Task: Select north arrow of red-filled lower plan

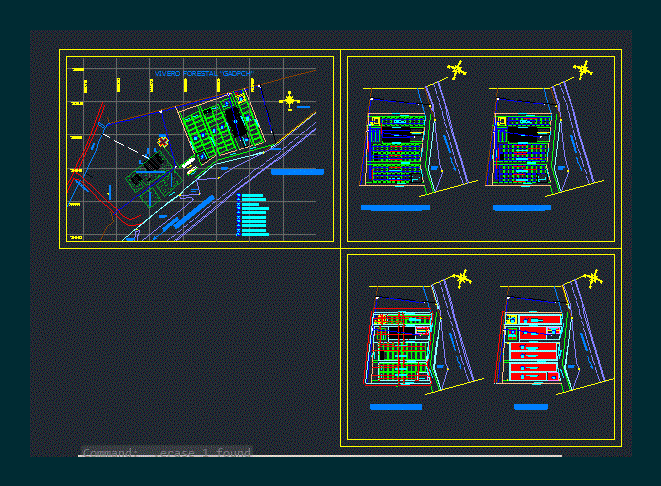Action: [x=594, y=279]
